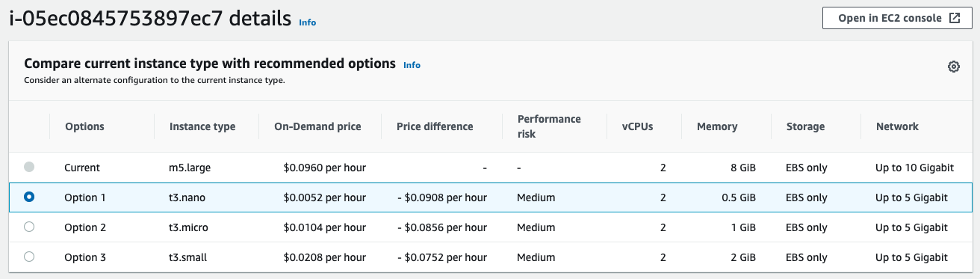Select the t3.micro instance type cell
Image resolution: width=980 pixels, height=279 pixels.
click(188, 227)
